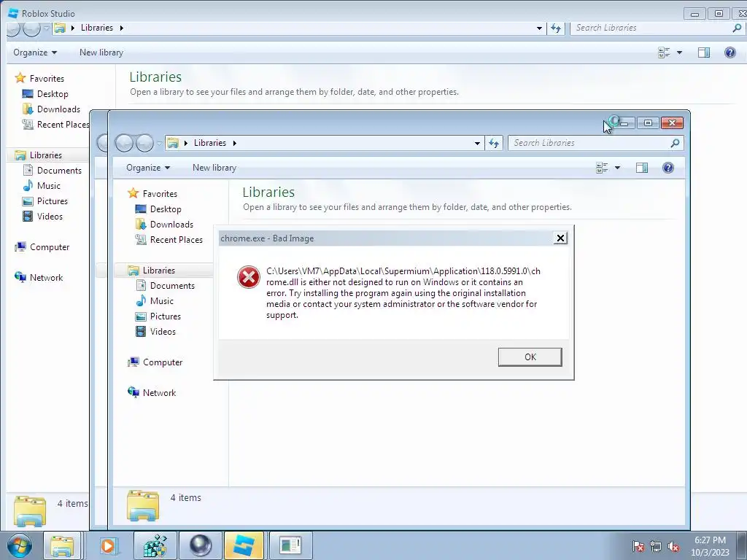747x560 pixels.
Task: Open Help icon in front window toolbar
Action: pos(668,168)
